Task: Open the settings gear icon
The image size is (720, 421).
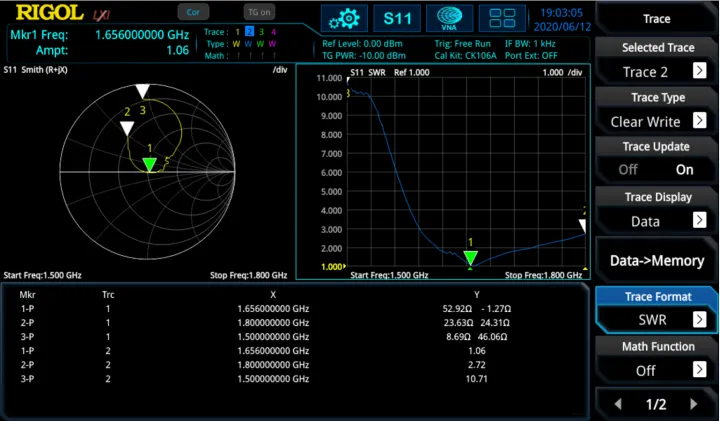Action: click(x=347, y=18)
